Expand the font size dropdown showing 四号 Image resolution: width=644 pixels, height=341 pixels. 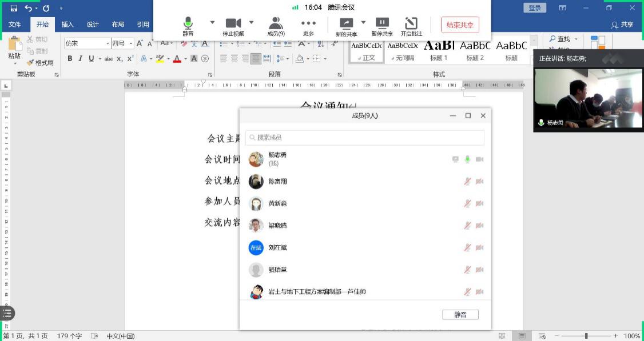[x=131, y=43]
